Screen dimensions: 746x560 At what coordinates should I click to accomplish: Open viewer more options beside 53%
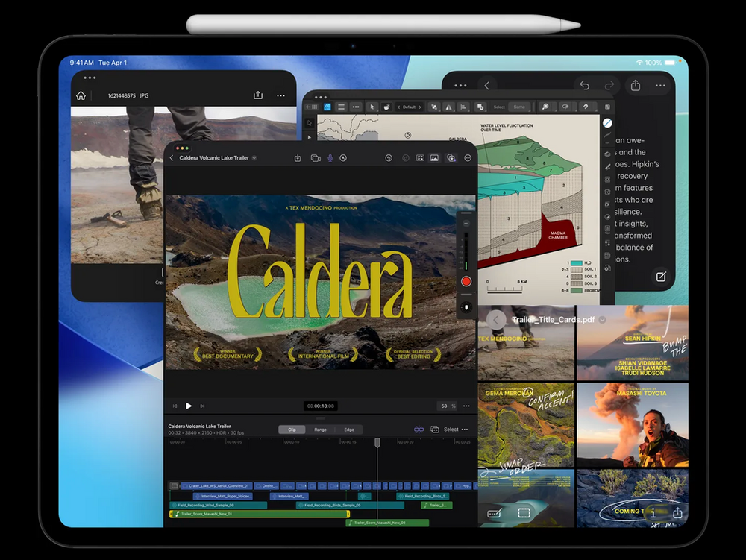[x=466, y=406]
